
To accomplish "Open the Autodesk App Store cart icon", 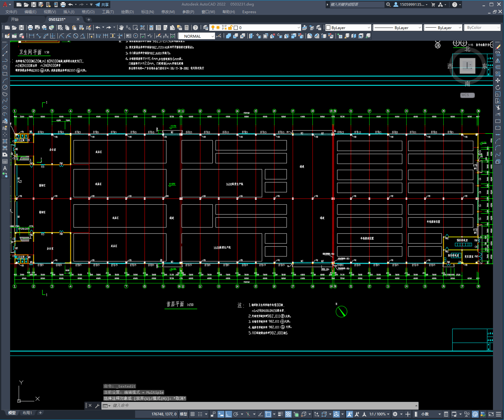I will coord(433,5).
